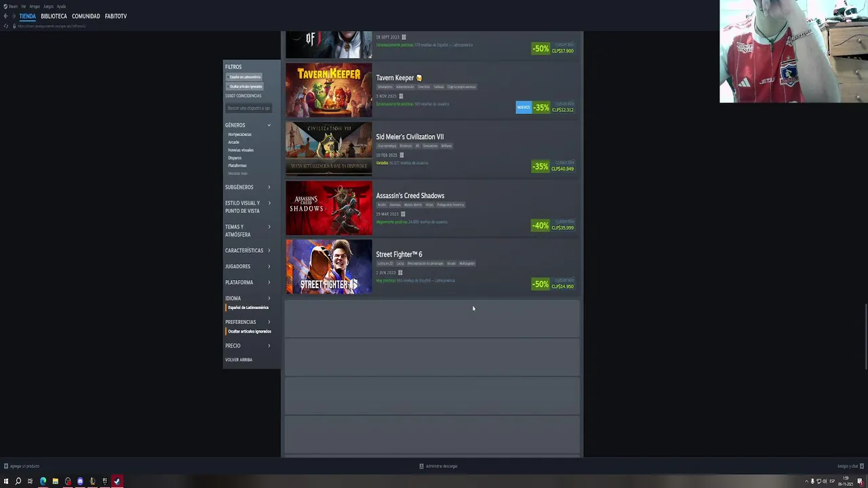
Task: Open the Civilization VII thumbnail
Action: pos(329,149)
